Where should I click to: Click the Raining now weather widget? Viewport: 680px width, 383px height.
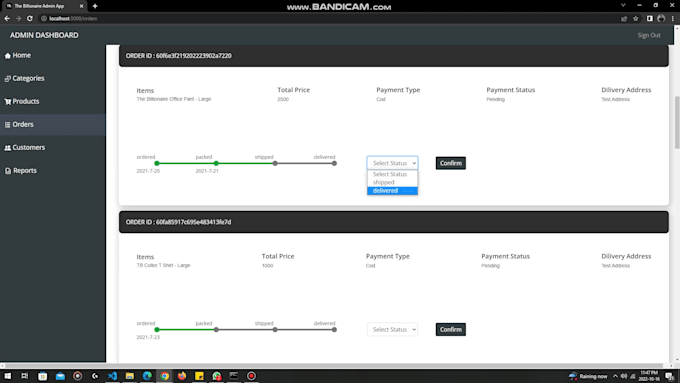tap(588, 376)
